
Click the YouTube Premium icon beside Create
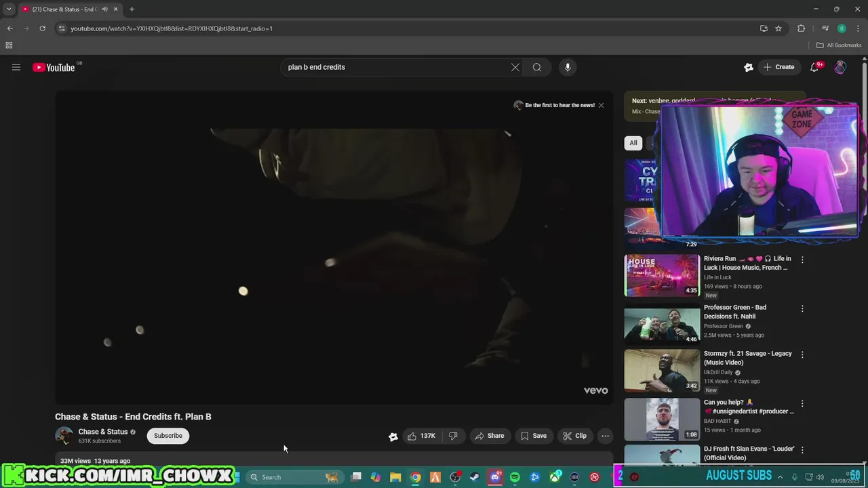[x=749, y=67]
